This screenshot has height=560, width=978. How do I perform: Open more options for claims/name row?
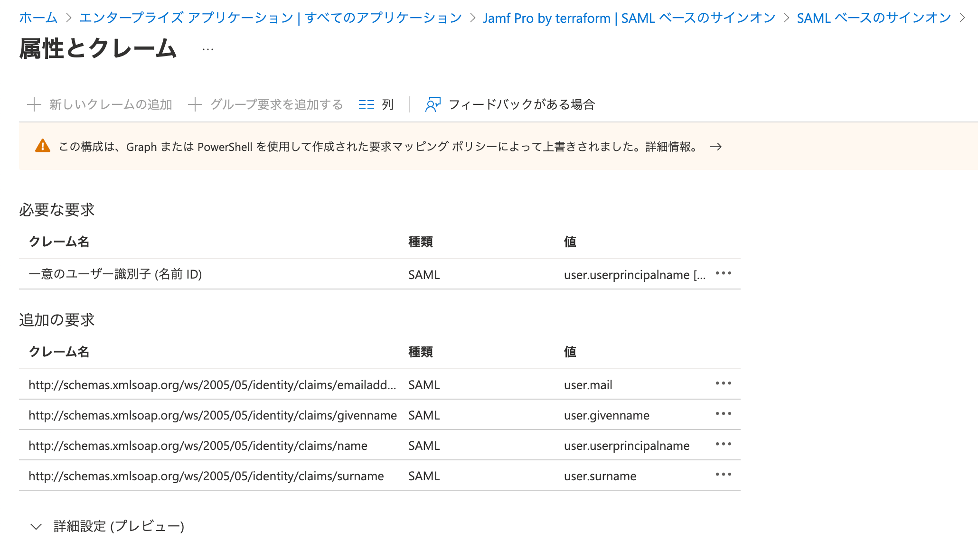(724, 444)
